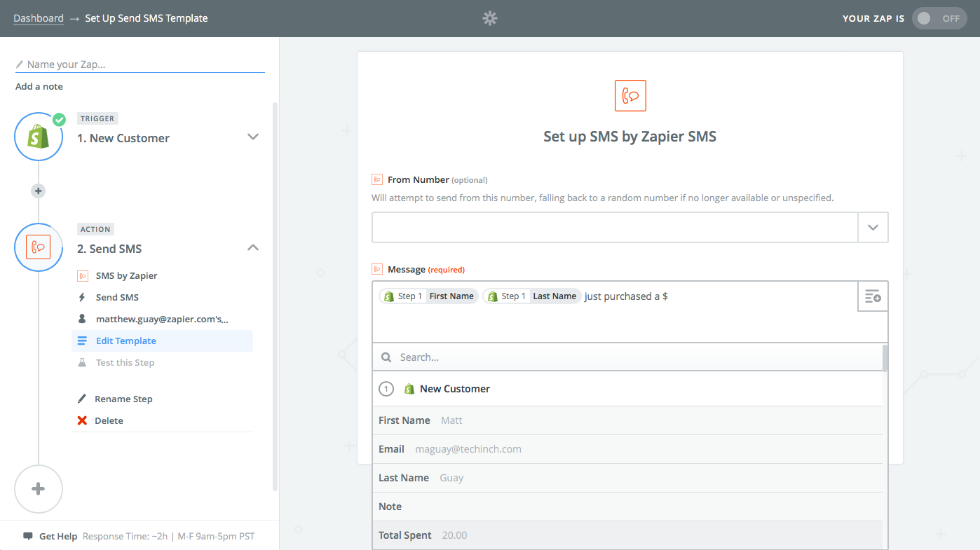980x550 pixels.
Task: Click the From Number input field
Action: point(615,228)
